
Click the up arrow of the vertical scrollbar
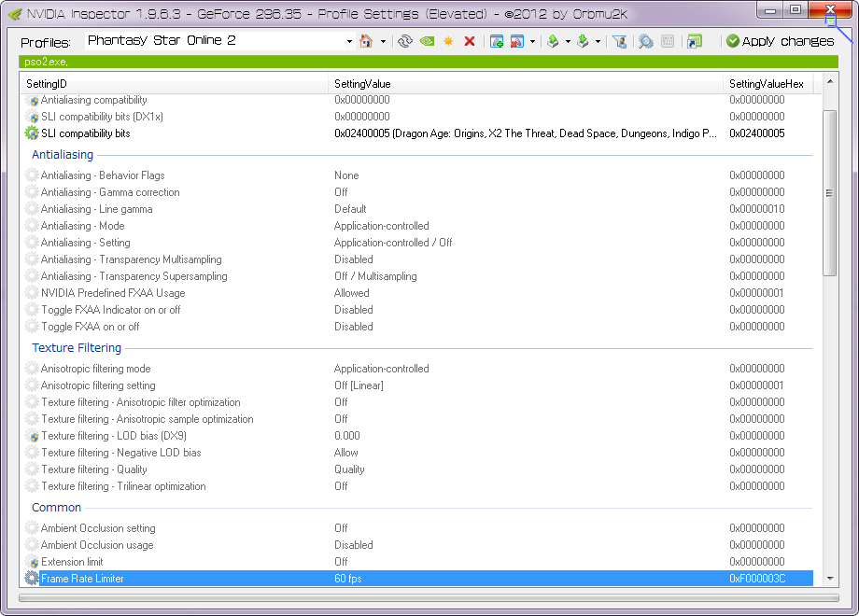(x=829, y=81)
